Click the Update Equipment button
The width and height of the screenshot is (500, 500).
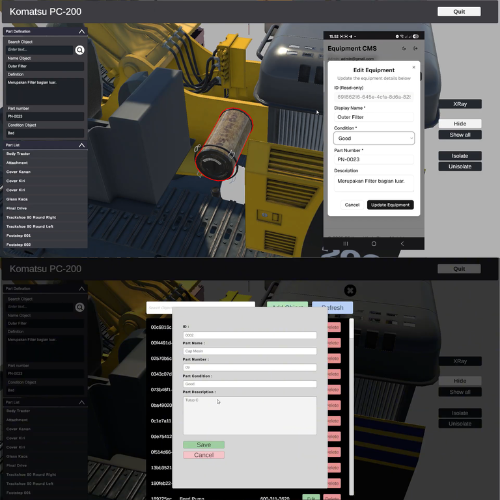[x=390, y=205]
